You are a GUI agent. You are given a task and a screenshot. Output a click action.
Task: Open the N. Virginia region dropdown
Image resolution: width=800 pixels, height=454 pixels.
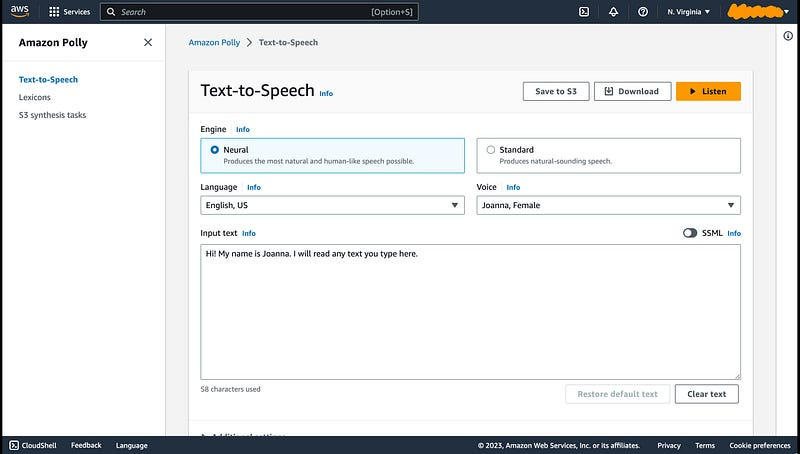pos(688,12)
